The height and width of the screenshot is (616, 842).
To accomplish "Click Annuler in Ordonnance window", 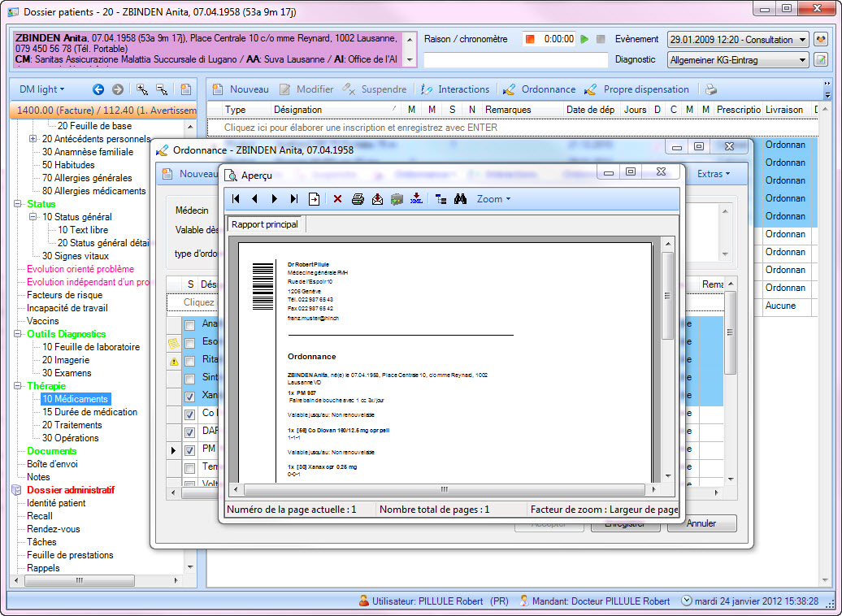I will click(x=701, y=523).
